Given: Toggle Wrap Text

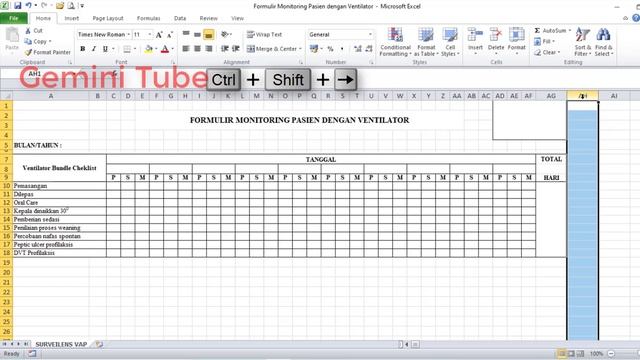Looking at the screenshot, I should (x=264, y=35).
